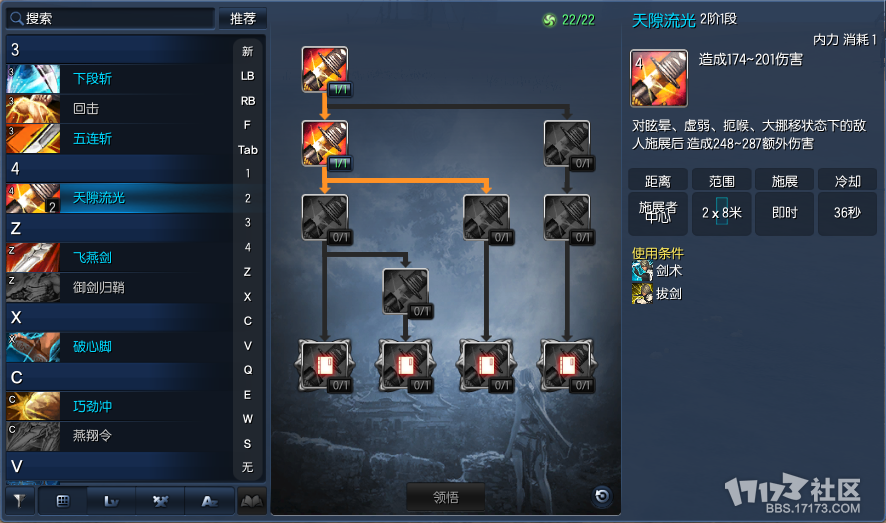The image size is (886, 523).
Task: Click the 推荐 recommend button
Action: (243, 19)
